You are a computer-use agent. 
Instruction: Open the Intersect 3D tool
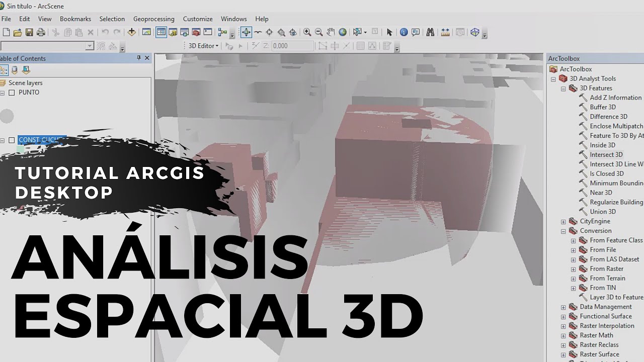coord(606,155)
